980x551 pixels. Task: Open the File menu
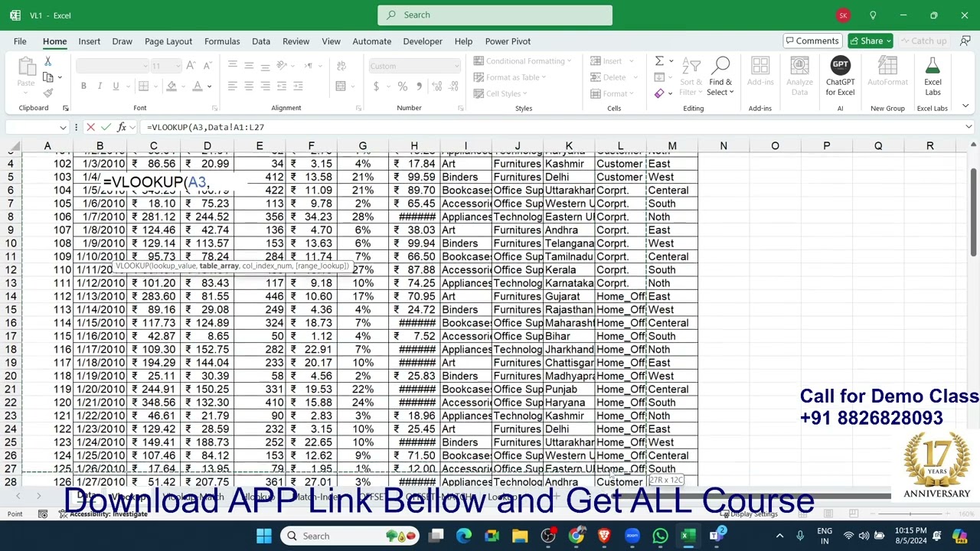[x=20, y=41]
